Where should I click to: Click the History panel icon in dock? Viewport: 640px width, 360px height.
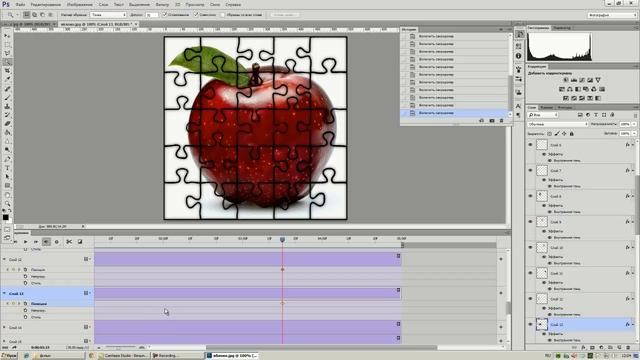[519, 34]
